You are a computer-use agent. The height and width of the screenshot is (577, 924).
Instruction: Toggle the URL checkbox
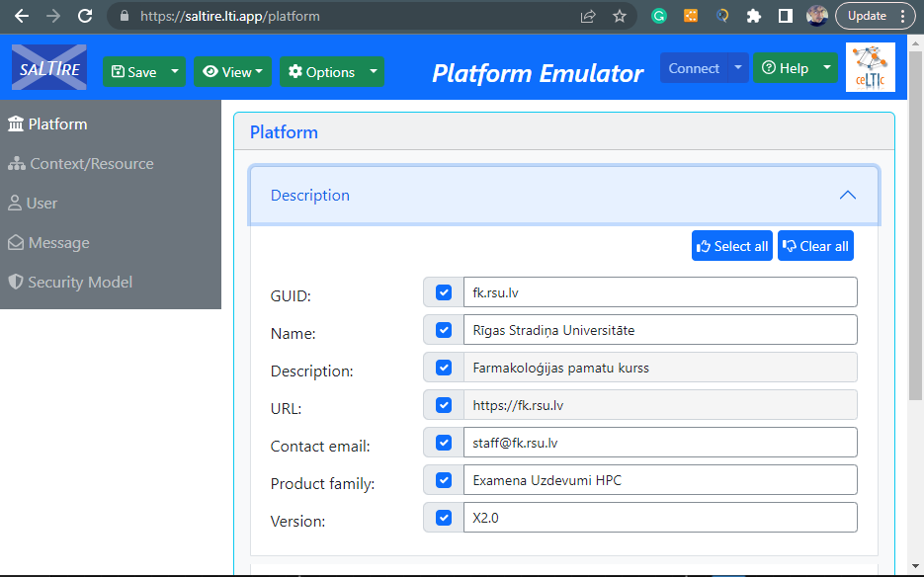point(444,405)
